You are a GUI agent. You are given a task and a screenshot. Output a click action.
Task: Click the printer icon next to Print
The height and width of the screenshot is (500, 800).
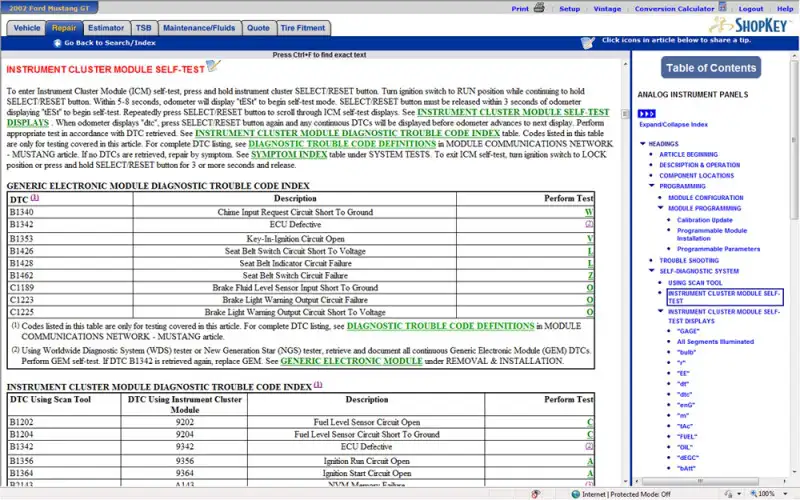pyautogui.click(x=539, y=7)
